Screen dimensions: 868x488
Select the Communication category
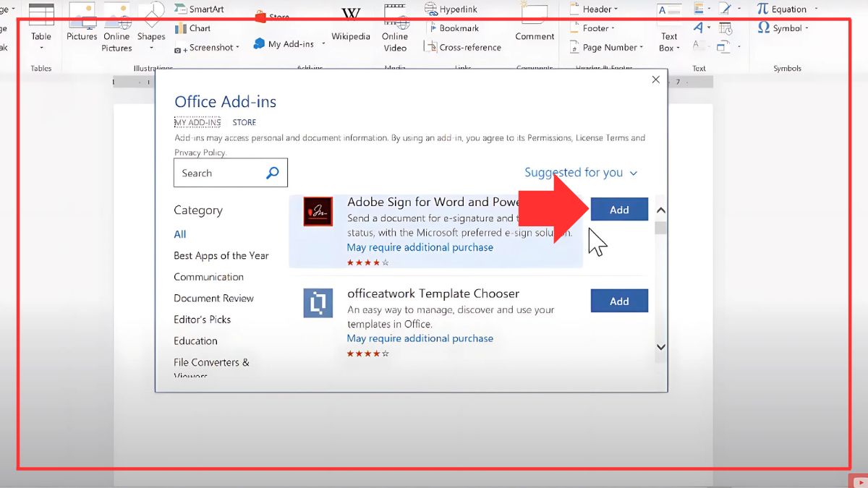click(x=208, y=277)
